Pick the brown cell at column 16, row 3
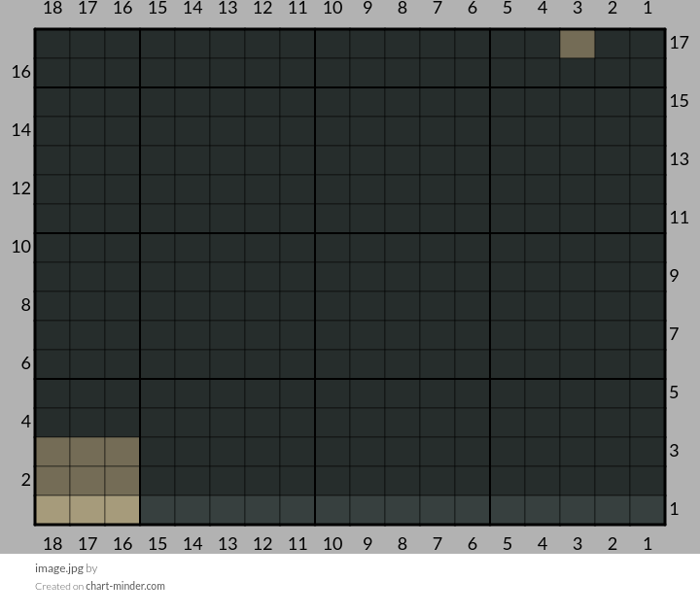The height and width of the screenshot is (615, 700). (x=122, y=452)
